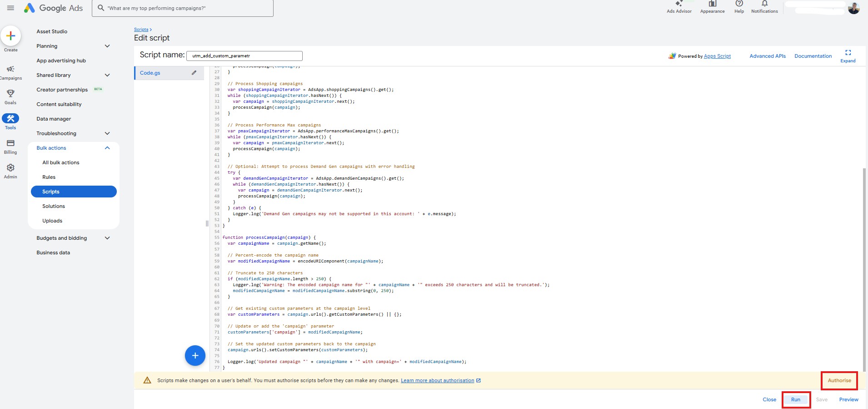868x409 pixels.
Task: Click the blue add file button
Action: pos(195,355)
